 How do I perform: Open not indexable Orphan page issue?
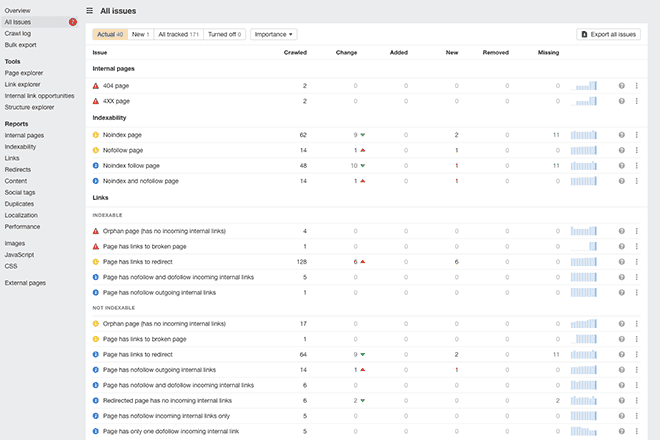click(x=164, y=323)
